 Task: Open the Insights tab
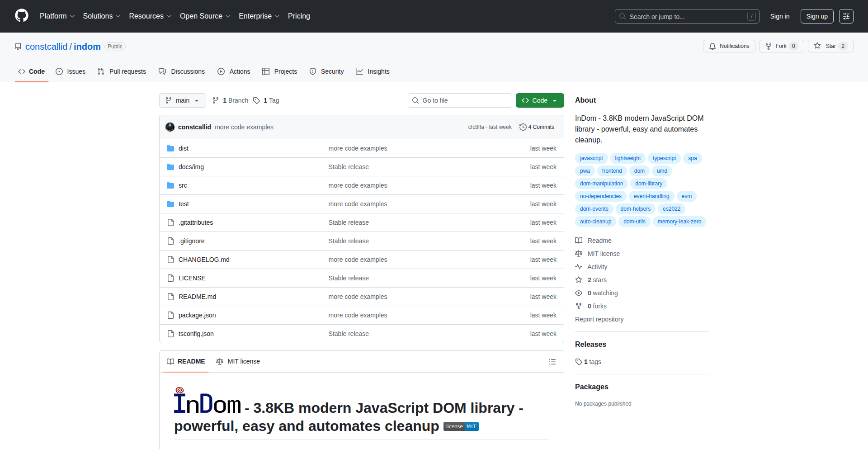(x=373, y=71)
